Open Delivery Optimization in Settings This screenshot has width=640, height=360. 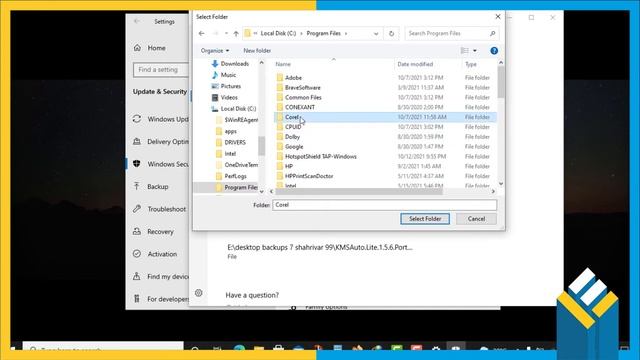coord(160,142)
